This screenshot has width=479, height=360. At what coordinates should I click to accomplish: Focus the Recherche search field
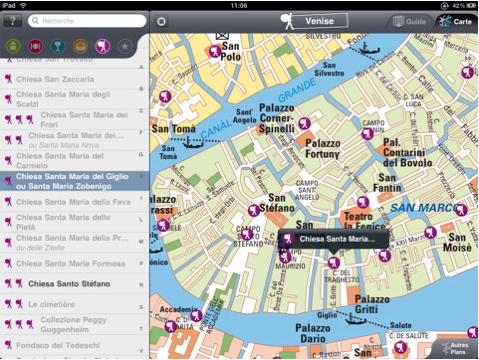pyautogui.click(x=87, y=21)
